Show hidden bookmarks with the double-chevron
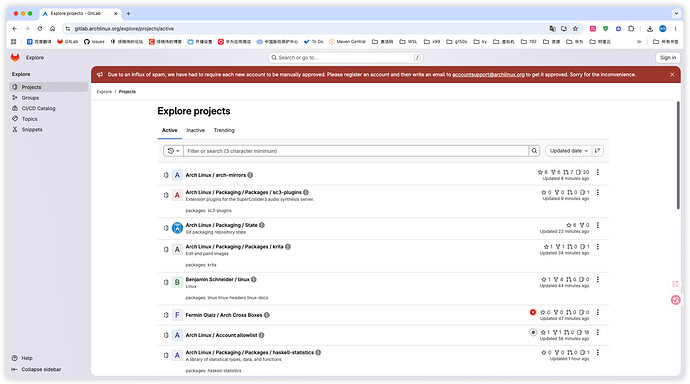 click(x=639, y=41)
